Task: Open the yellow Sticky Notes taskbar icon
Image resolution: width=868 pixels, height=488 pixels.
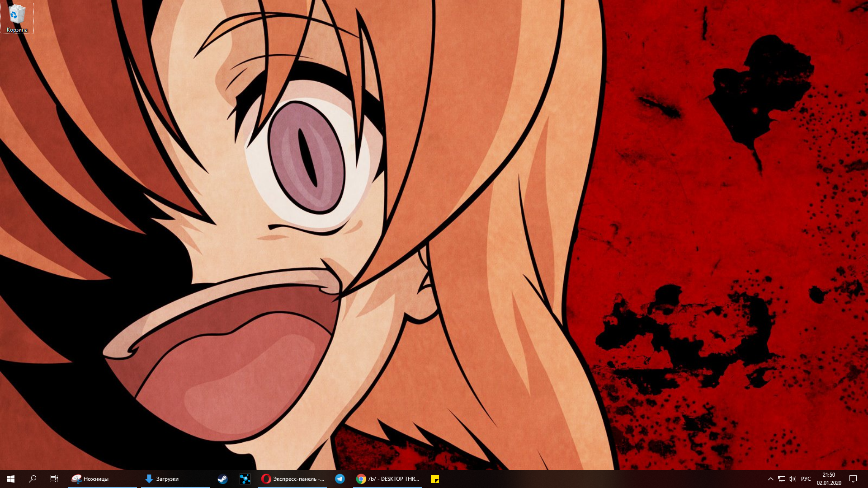Action: pyautogui.click(x=435, y=479)
